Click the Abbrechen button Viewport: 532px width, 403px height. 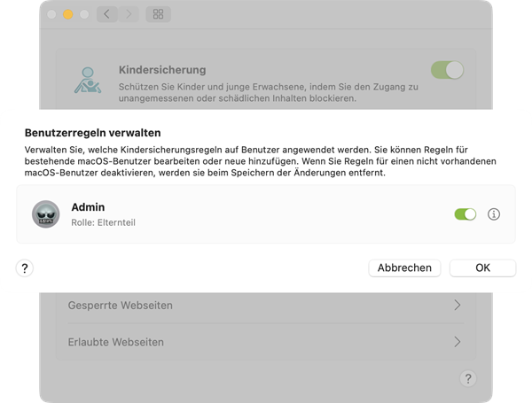click(x=404, y=267)
